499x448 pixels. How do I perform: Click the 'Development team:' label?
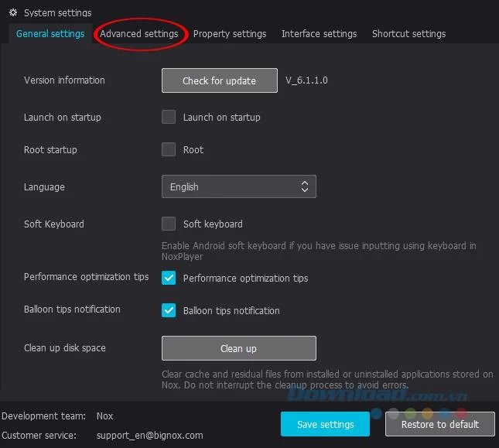pos(43,416)
